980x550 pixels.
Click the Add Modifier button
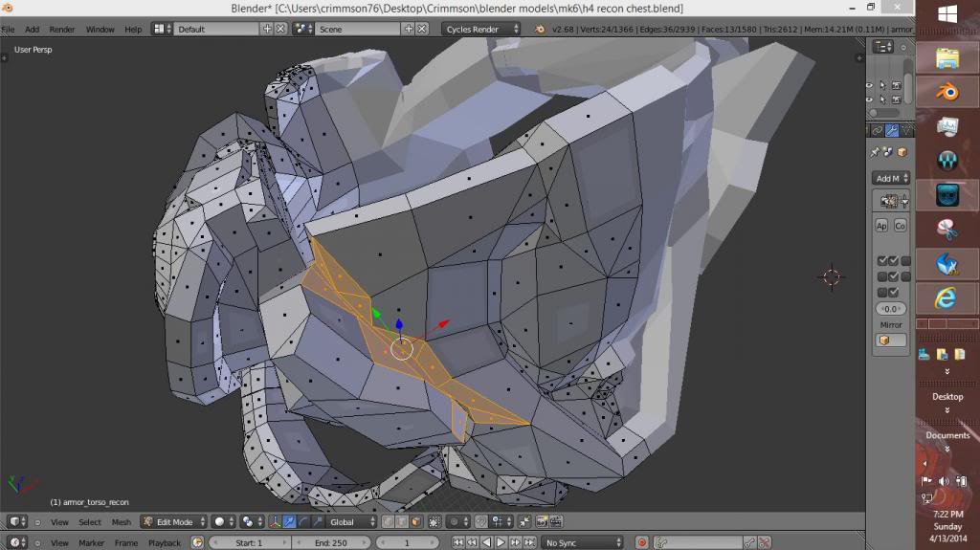click(891, 178)
